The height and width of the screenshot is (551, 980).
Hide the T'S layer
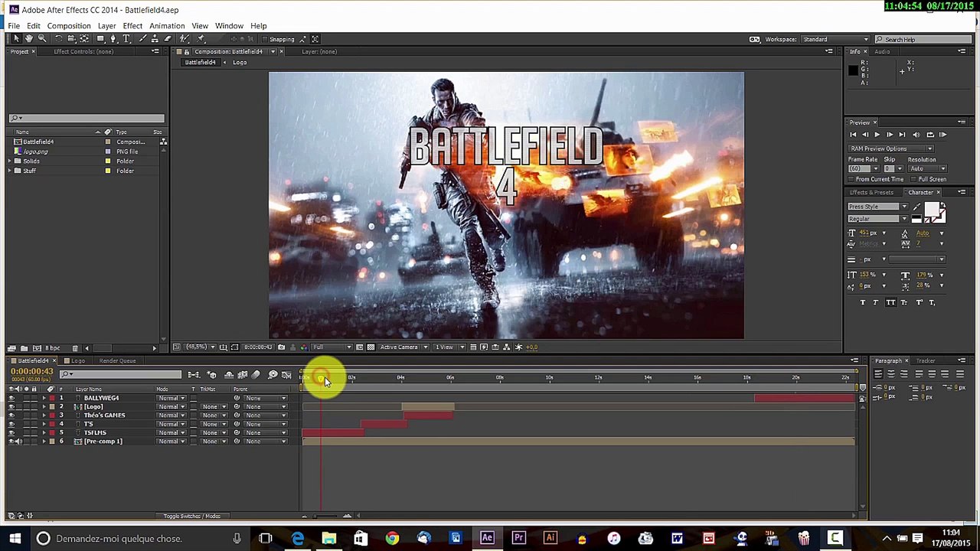tap(11, 424)
